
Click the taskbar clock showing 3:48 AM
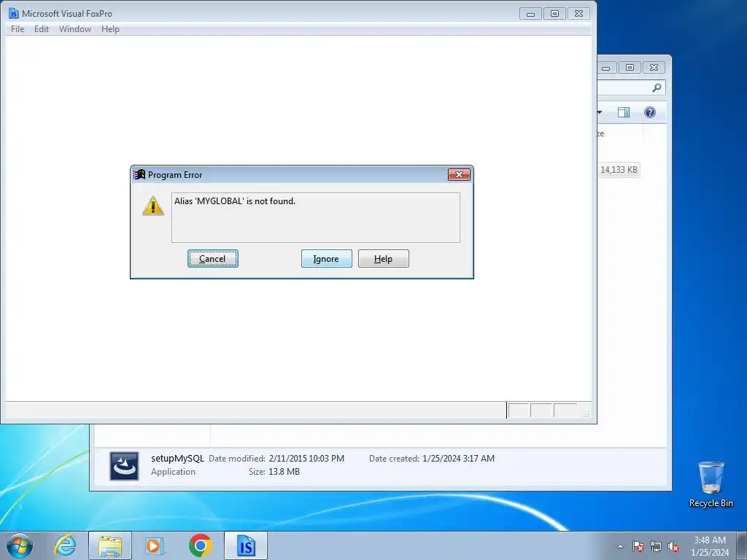point(710,545)
